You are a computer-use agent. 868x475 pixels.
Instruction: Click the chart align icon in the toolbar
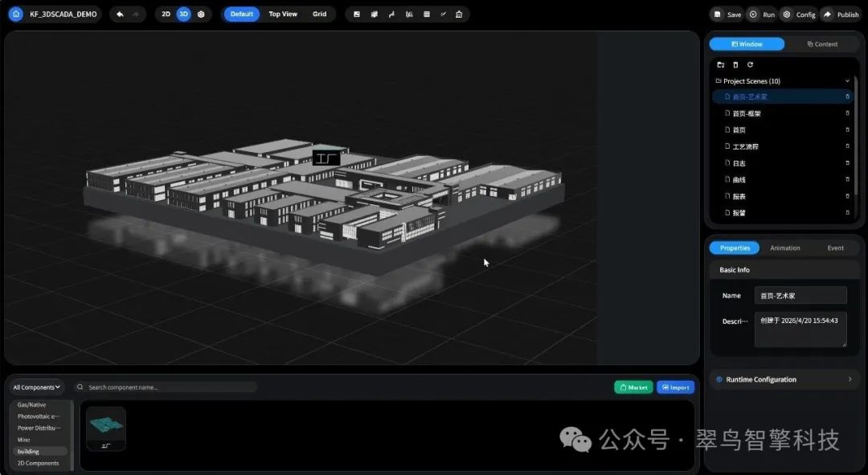coord(409,14)
